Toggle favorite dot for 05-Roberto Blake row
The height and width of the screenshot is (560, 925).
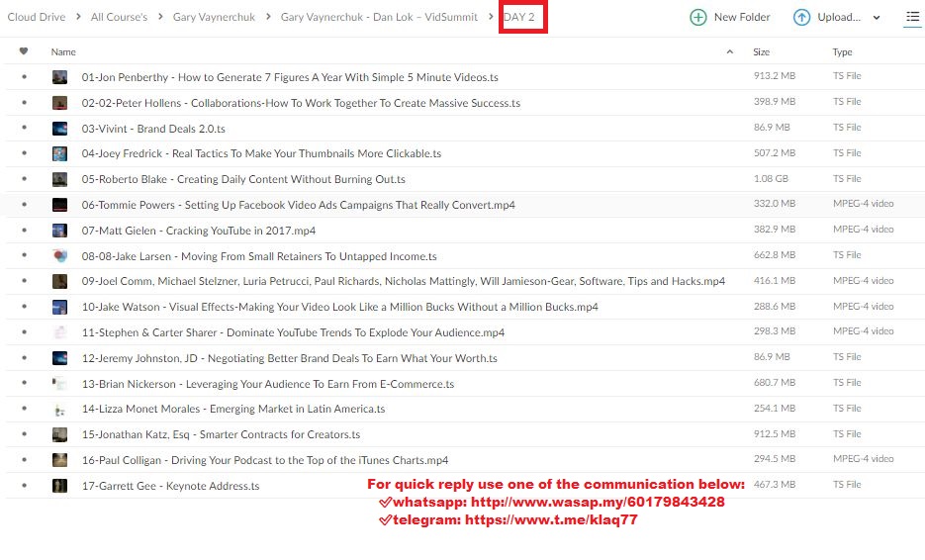coord(24,179)
